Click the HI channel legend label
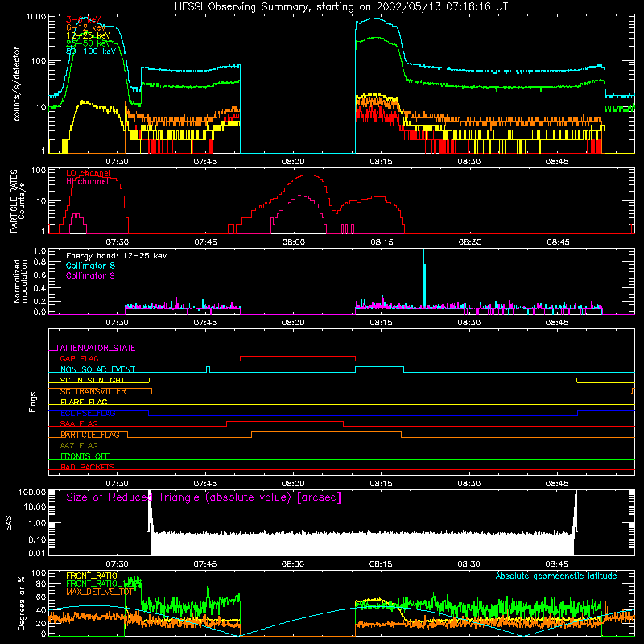This screenshot has height=644, width=644. pos(87,181)
